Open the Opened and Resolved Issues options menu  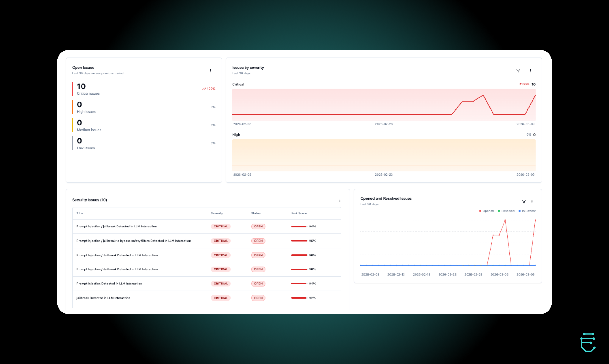point(532,202)
